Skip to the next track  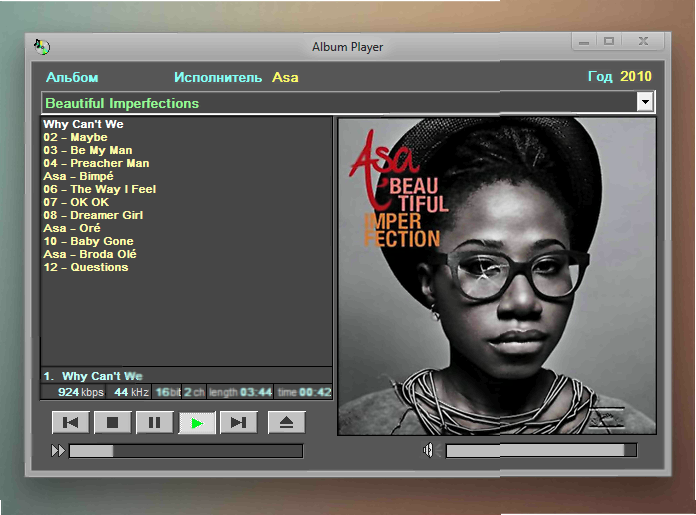(x=239, y=422)
